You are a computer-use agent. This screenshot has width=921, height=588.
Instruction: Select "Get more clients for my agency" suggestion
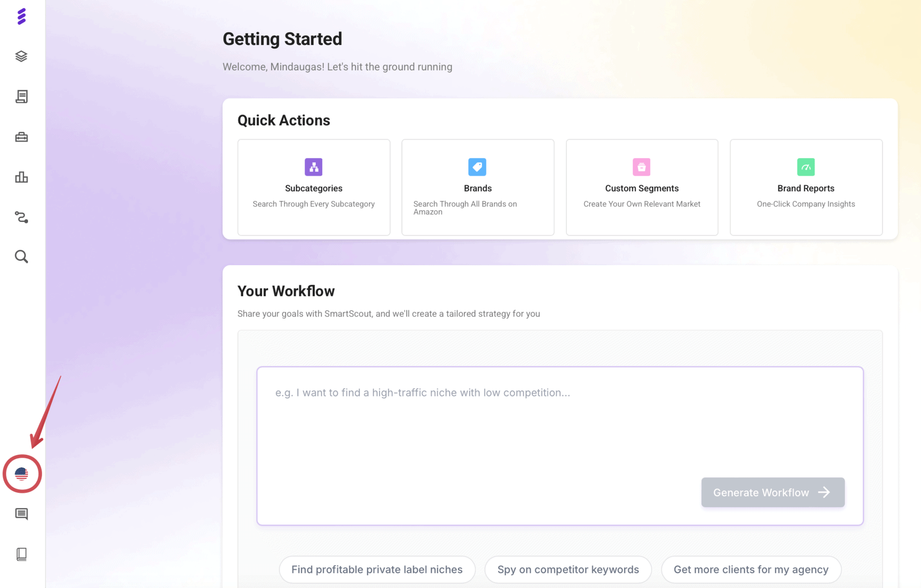[x=751, y=569]
